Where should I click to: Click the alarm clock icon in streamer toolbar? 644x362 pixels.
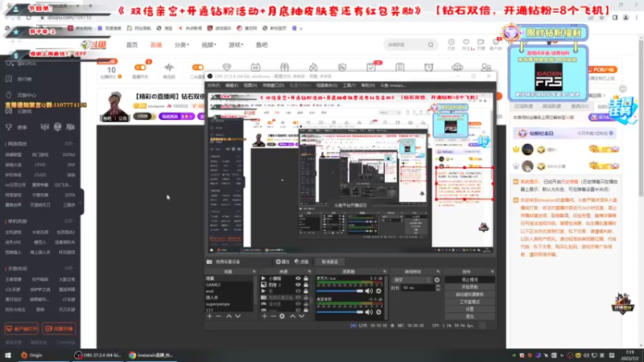pyautogui.click(x=428, y=67)
